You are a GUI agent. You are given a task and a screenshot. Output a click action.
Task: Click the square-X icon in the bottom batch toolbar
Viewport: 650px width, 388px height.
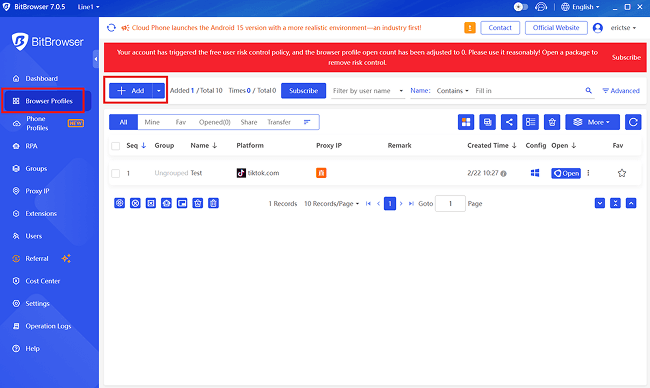[151, 203]
